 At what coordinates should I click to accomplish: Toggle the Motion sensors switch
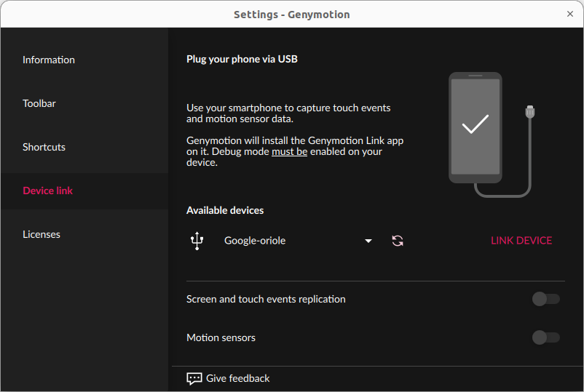[545, 337]
